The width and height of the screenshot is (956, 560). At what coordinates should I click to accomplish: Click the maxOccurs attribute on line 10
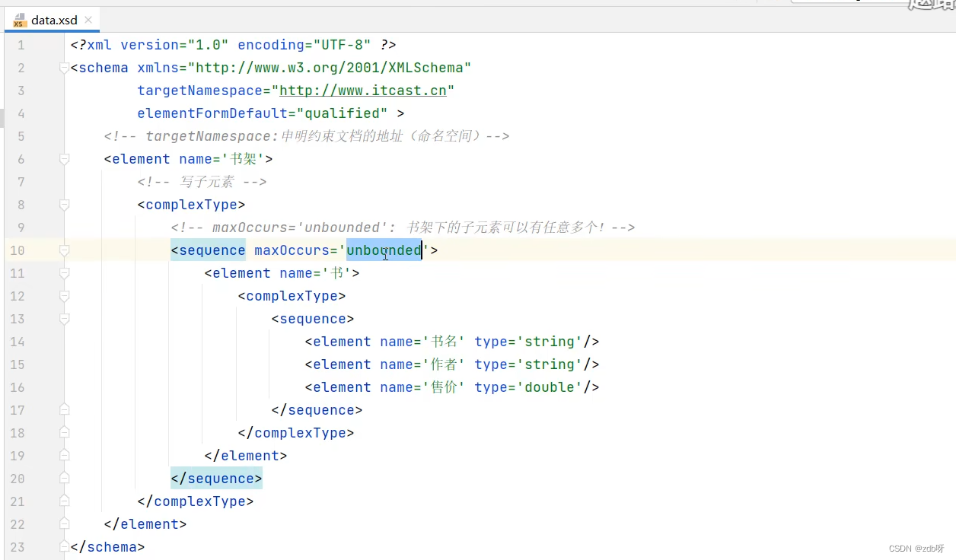point(342,250)
